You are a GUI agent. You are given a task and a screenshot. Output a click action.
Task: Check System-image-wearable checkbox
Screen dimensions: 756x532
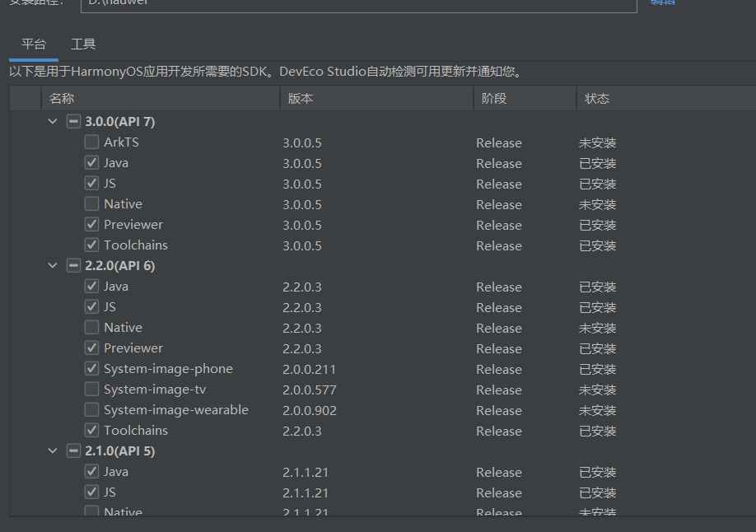91,409
